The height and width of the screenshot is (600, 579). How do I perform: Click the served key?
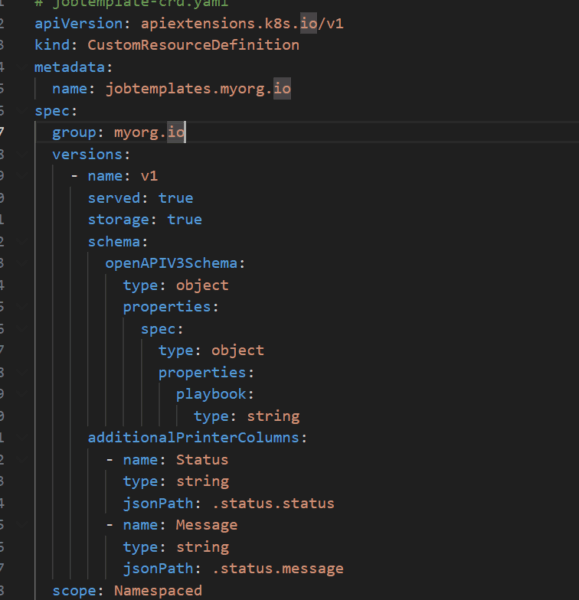114,198
